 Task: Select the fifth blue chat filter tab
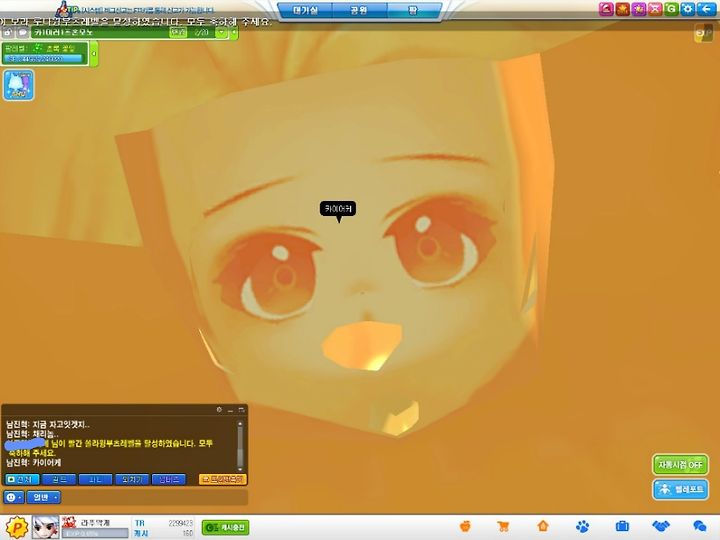169,479
